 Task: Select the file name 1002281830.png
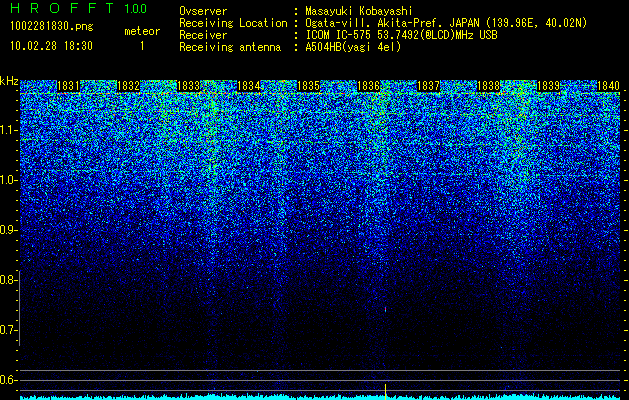(x=52, y=26)
